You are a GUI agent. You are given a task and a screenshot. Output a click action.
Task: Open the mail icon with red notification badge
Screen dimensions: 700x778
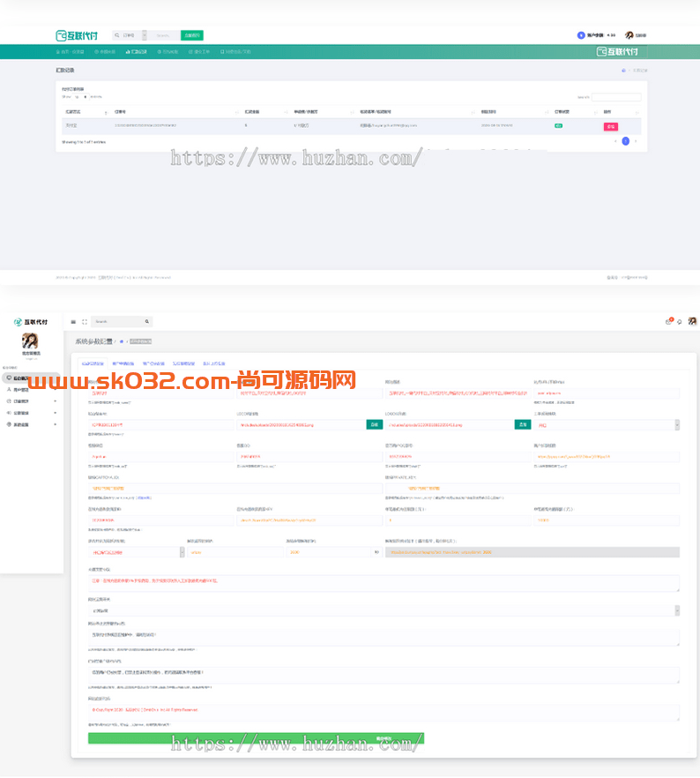[669, 321]
